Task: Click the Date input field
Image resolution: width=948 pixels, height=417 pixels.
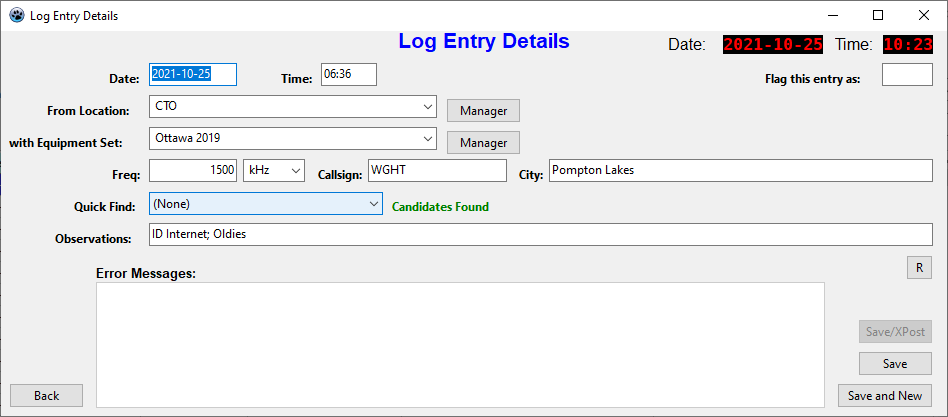Action: tap(193, 75)
